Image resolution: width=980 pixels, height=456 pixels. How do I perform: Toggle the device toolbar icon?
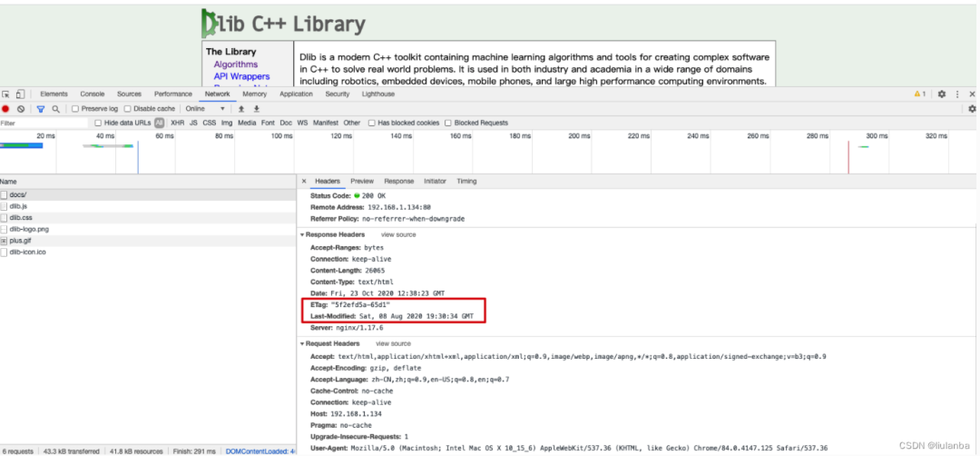pos(20,94)
